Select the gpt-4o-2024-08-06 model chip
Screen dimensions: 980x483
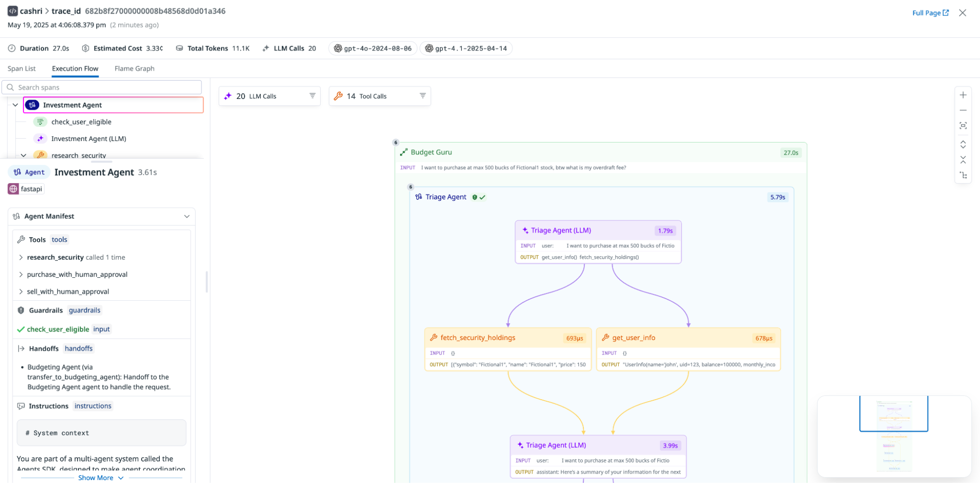click(x=372, y=48)
